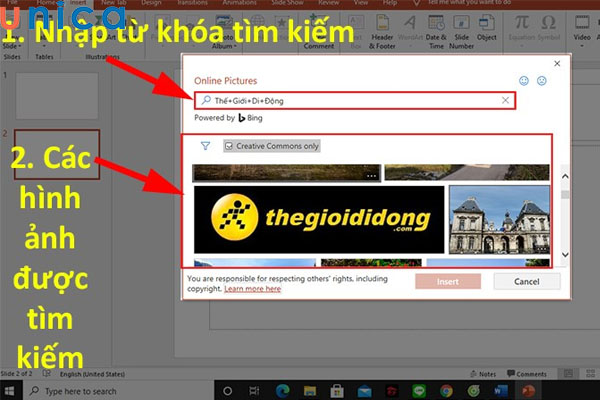Click the Insert button in the dialog
This screenshot has height=400, width=600.
(x=448, y=282)
